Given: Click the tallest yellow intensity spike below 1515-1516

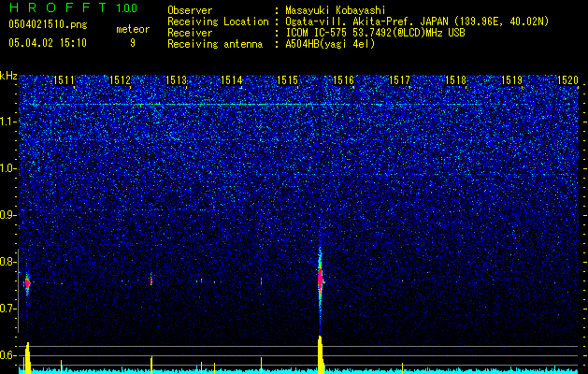Looking at the screenshot, I should click(x=320, y=354).
